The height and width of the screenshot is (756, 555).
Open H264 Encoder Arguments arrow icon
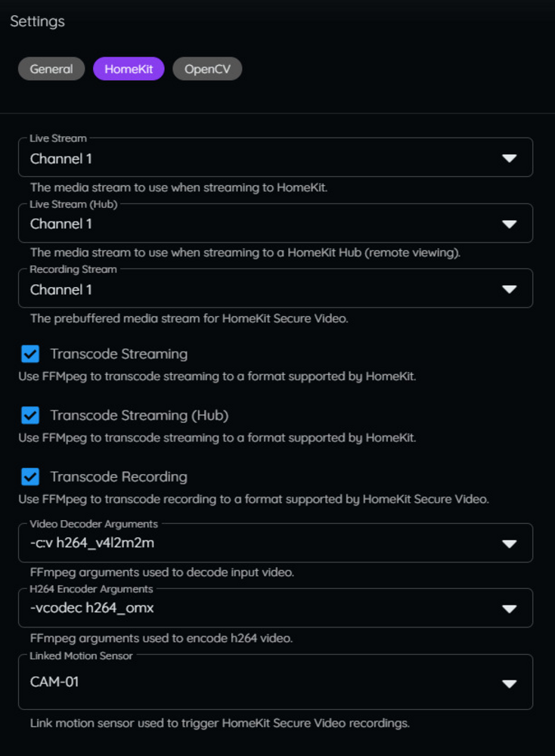509,609
